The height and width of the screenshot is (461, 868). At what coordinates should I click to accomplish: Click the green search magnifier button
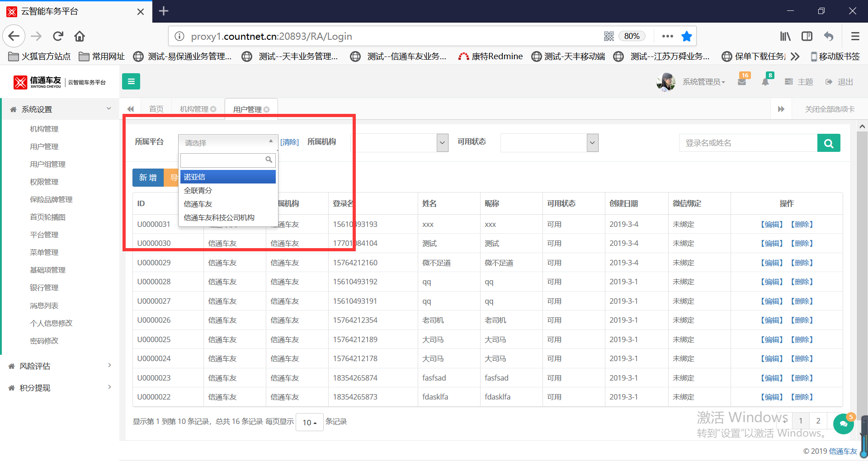click(829, 143)
